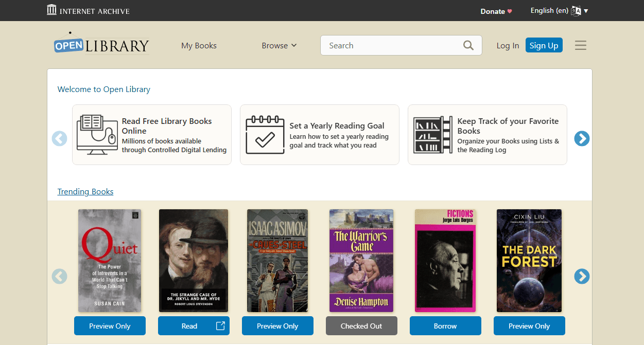Click the heart icon beside Donate
Image resolution: width=644 pixels, height=345 pixels.
click(x=510, y=11)
